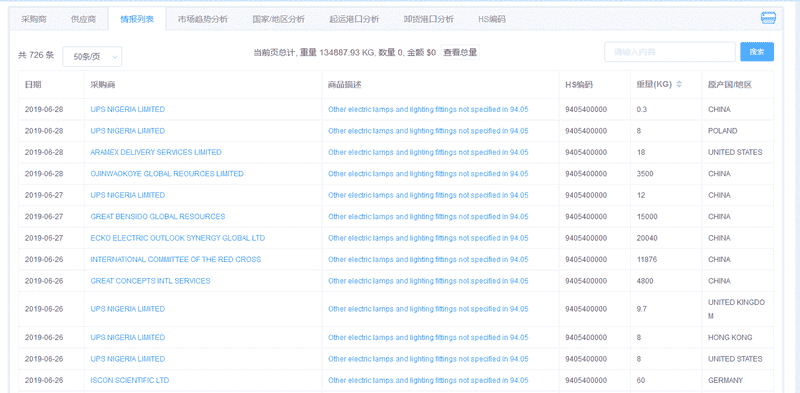Image resolution: width=800 pixels, height=393 pixels.
Task: Switch to the 采购商 tab
Action: tap(34, 19)
